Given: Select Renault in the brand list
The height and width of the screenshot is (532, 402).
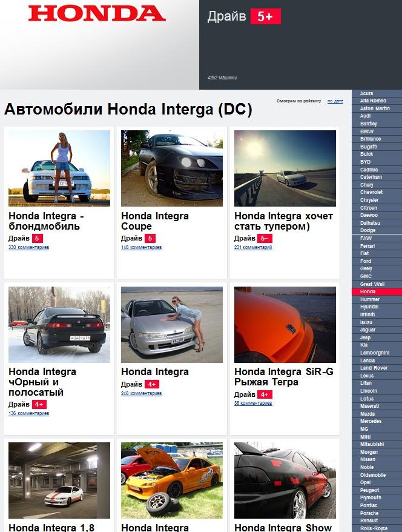Looking at the screenshot, I should (x=369, y=520).
